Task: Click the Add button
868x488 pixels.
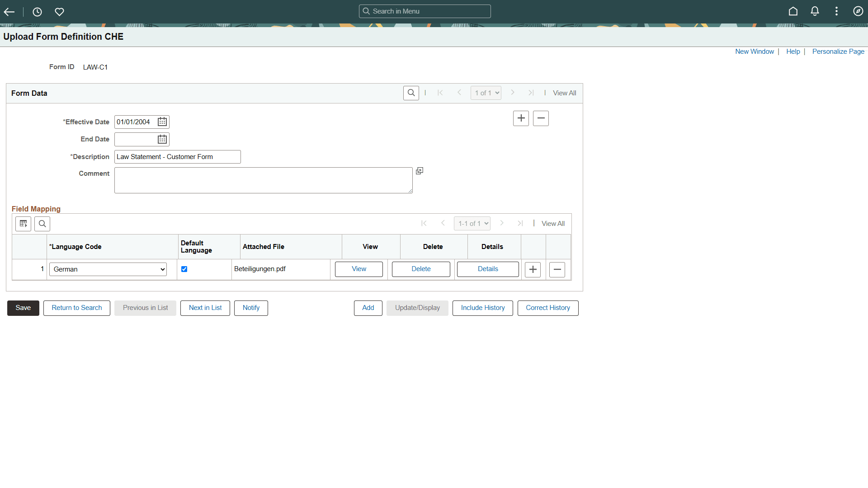Action: [x=368, y=308]
